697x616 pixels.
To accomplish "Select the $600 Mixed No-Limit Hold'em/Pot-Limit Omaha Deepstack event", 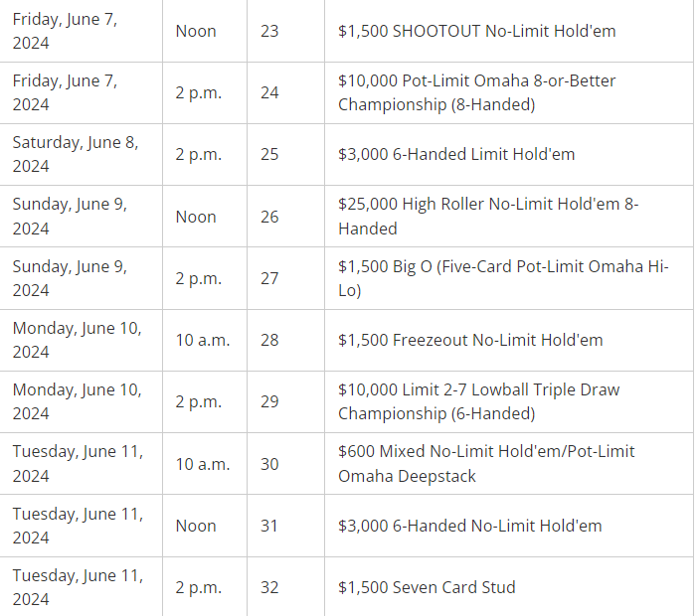I will tap(485, 463).
